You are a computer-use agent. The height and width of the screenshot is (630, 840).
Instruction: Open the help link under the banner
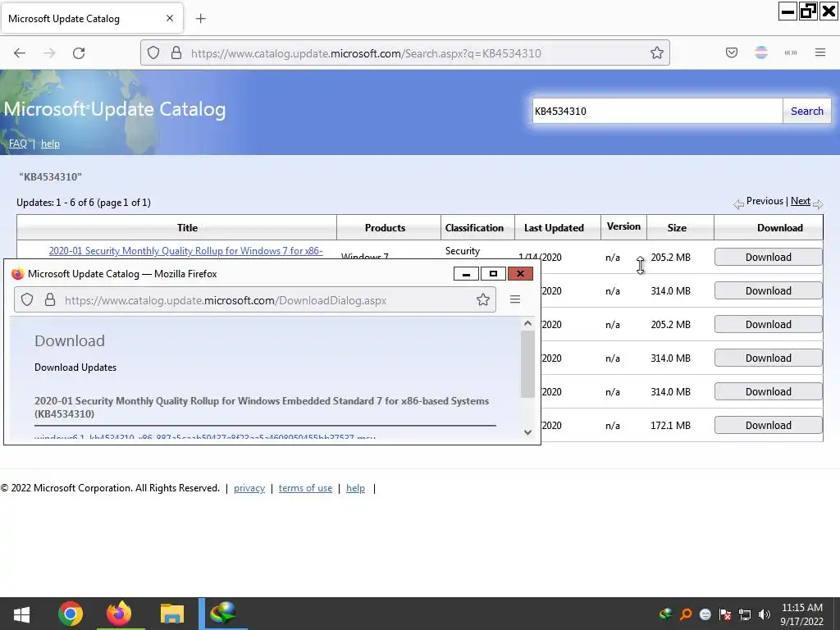[50, 144]
